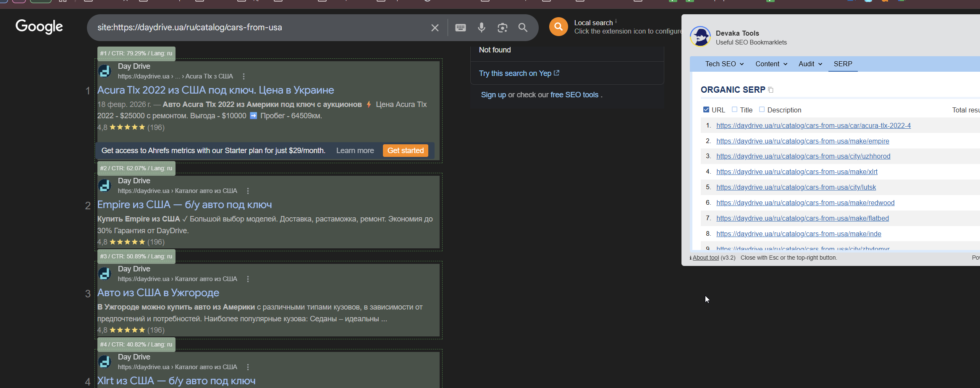Viewport: 980px width, 388px height.
Task: Clear the search query with the X icon
Action: [435, 28]
